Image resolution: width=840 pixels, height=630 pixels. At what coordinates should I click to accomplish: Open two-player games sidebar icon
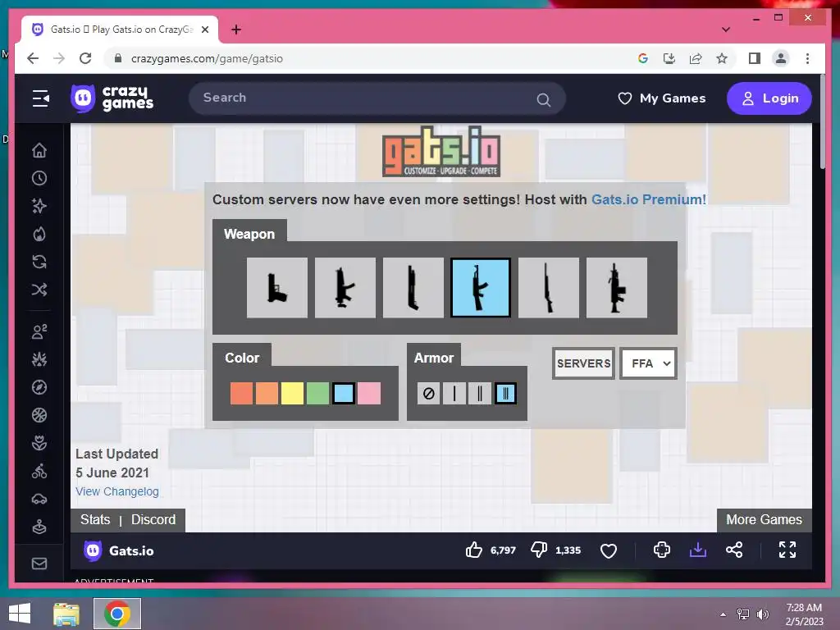(x=39, y=331)
